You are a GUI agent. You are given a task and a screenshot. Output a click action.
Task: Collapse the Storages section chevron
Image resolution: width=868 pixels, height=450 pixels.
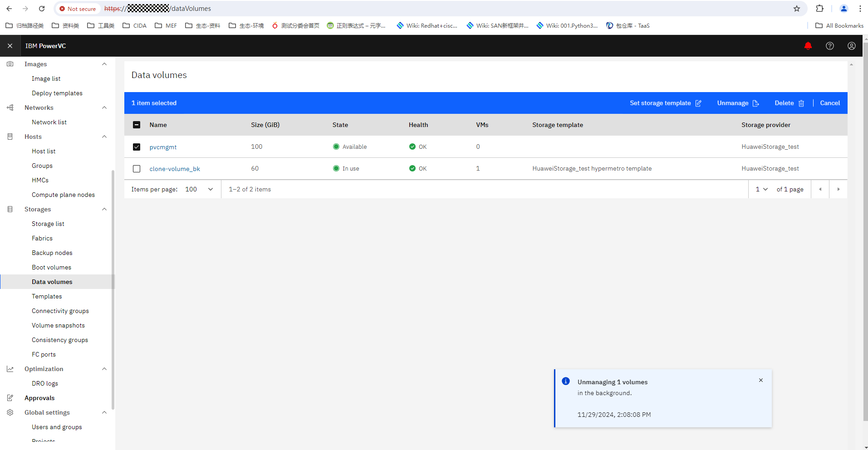click(x=104, y=209)
